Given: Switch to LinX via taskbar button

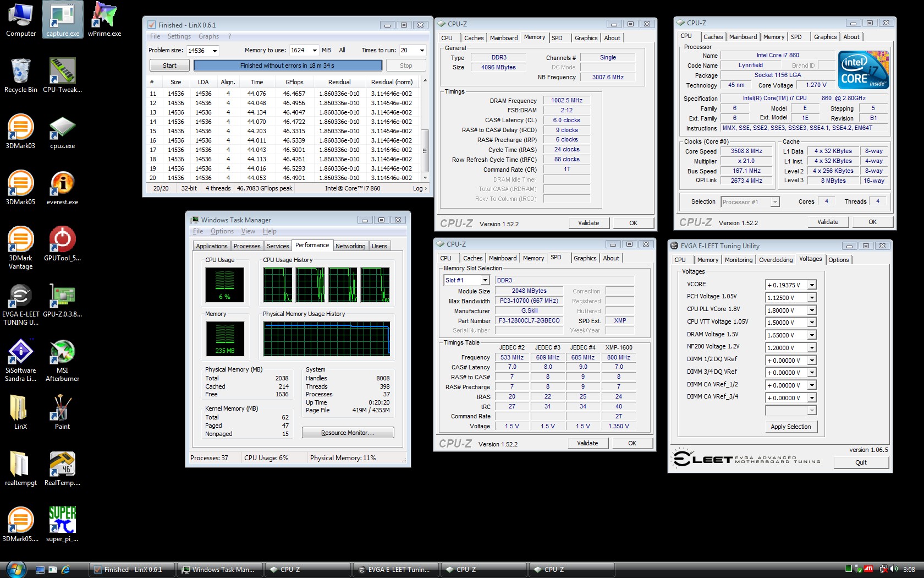Looking at the screenshot, I should [133, 570].
